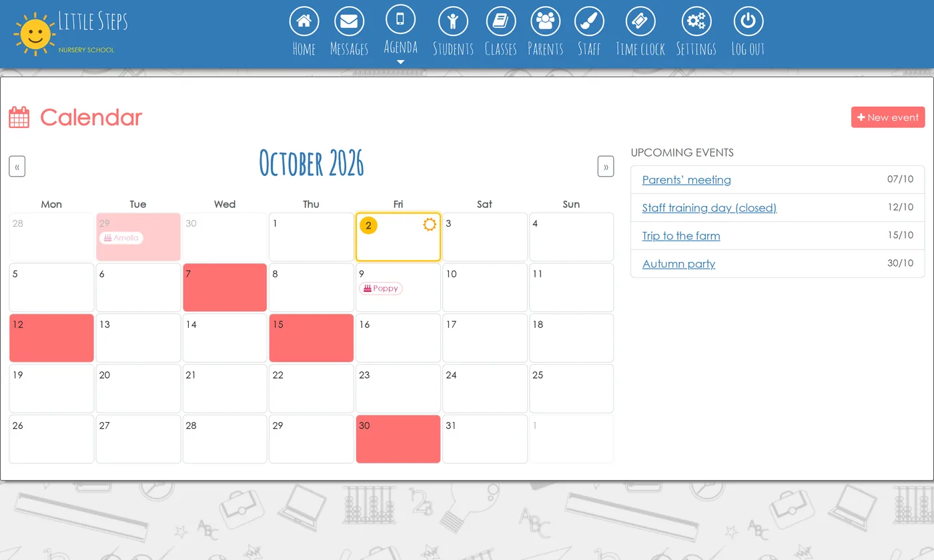The width and height of the screenshot is (934, 560).
Task: Open the Classes book icon
Action: 500,21
